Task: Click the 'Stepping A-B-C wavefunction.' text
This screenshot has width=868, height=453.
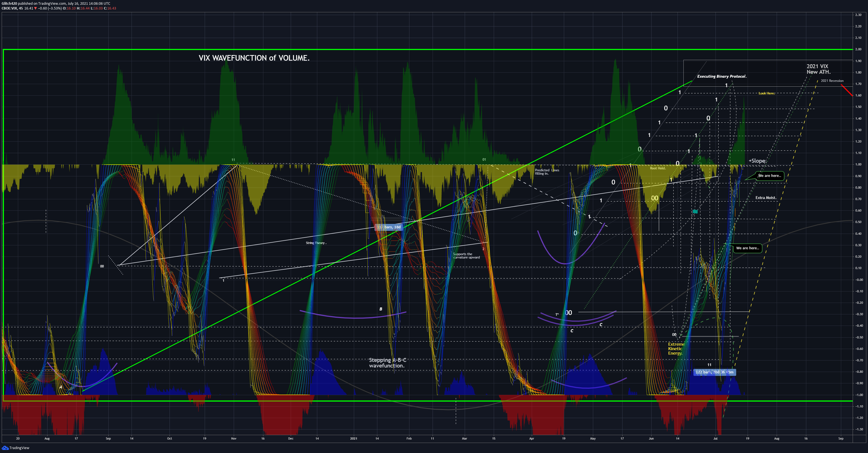Action: click(x=388, y=363)
